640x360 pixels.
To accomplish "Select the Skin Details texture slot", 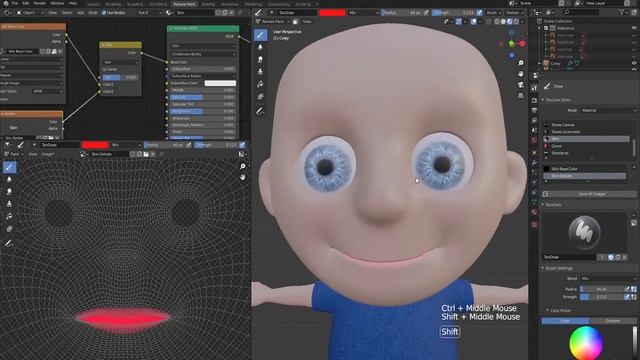I will (x=584, y=176).
